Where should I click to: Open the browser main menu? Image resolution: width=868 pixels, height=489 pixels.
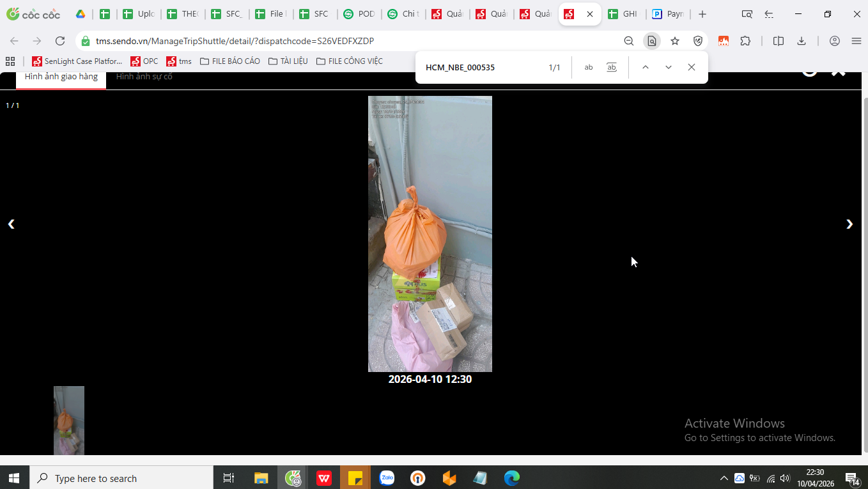pyautogui.click(x=856, y=41)
